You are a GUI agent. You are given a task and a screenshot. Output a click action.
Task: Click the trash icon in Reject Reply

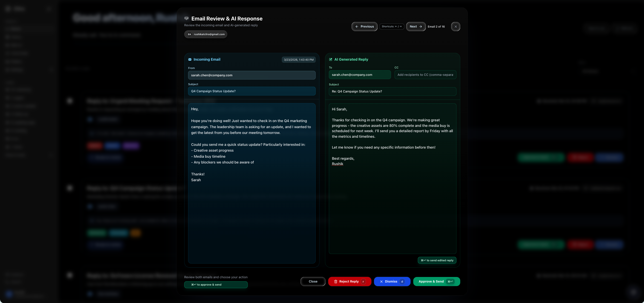click(x=336, y=282)
